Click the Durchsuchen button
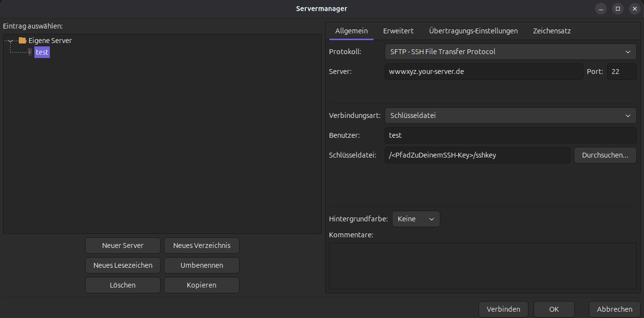 point(605,155)
